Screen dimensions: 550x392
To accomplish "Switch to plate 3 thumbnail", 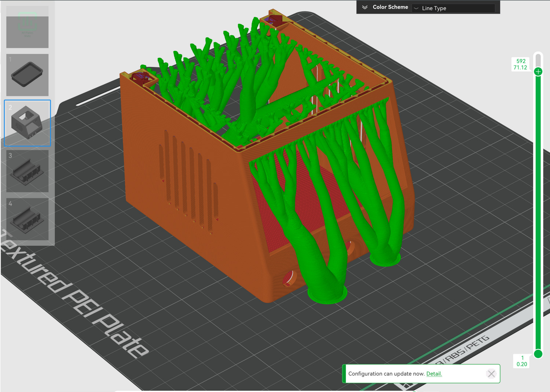I will coord(27,171).
